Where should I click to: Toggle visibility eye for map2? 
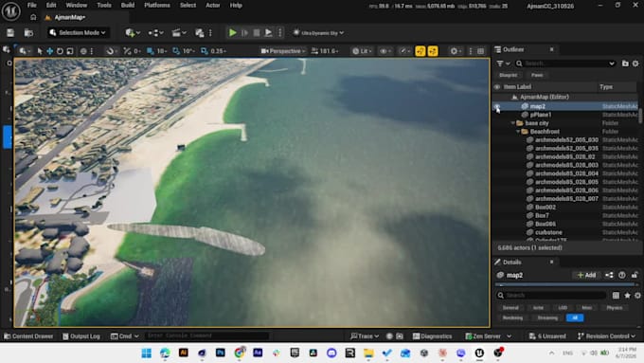tap(497, 106)
